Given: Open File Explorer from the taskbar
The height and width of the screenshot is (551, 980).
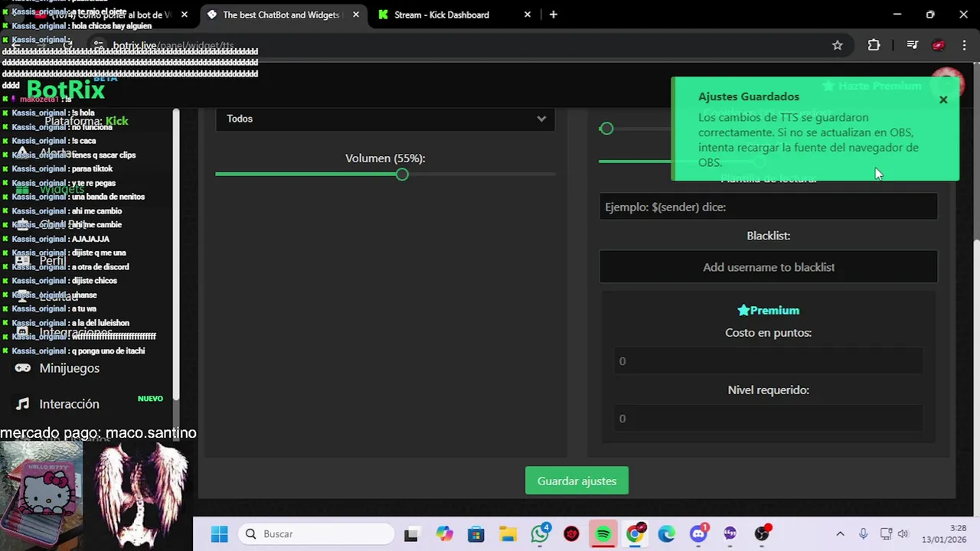Looking at the screenshot, I should 508,534.
